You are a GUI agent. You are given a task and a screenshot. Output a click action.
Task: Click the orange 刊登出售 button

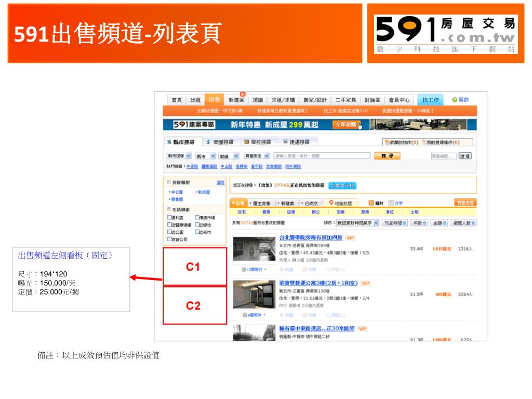click(465, 203)
